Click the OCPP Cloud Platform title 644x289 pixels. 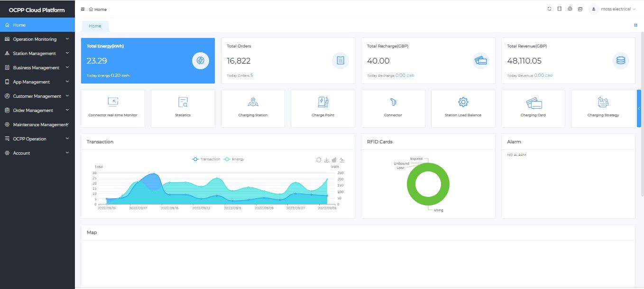[x=37, y=10]
